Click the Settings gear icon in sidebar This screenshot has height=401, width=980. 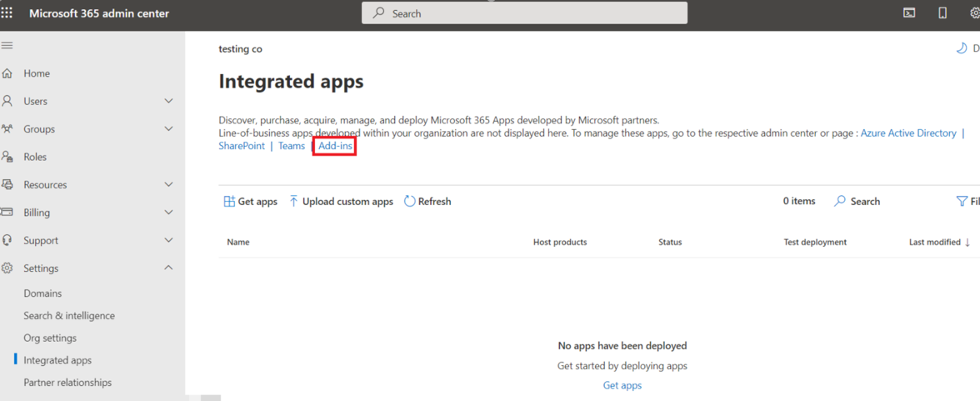(x=7, y=268)
